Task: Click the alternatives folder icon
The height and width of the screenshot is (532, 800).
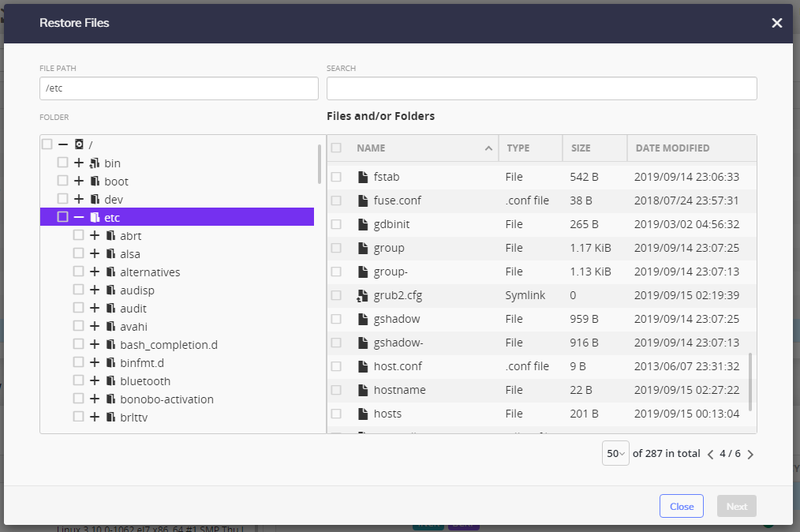Action: click(111, 272)
